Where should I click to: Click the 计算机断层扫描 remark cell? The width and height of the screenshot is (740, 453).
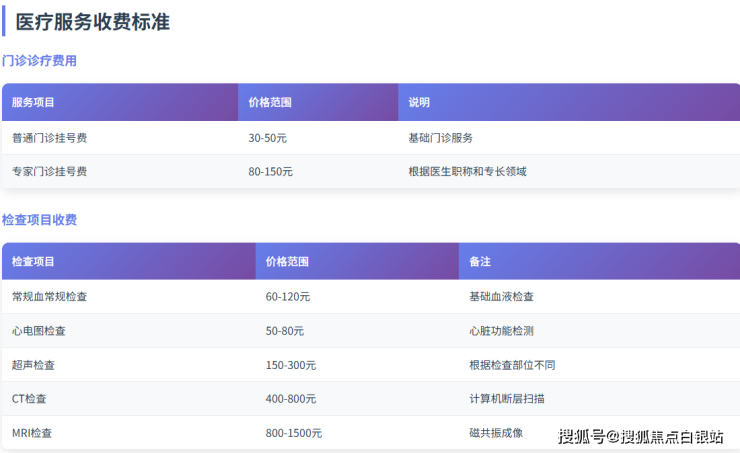click(507, 399)
